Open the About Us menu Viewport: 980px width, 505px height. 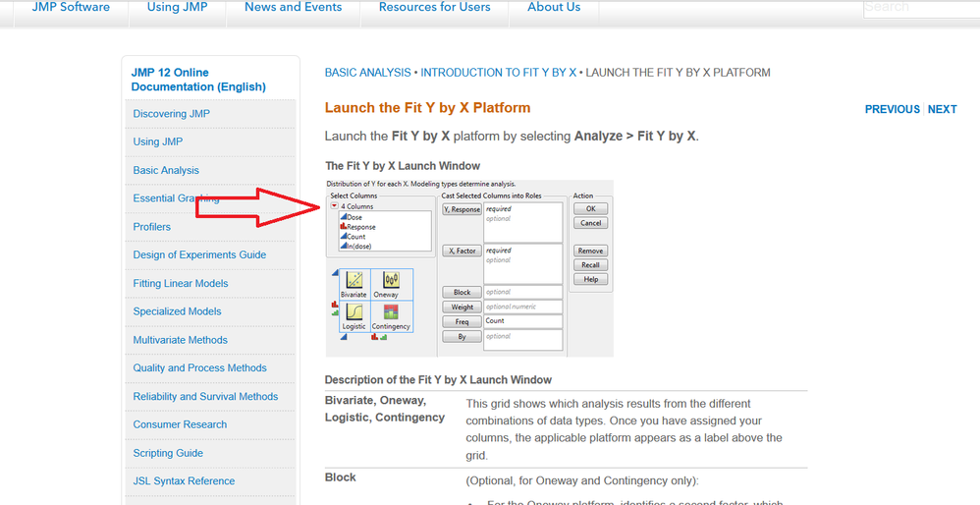[x=554, y=8]
